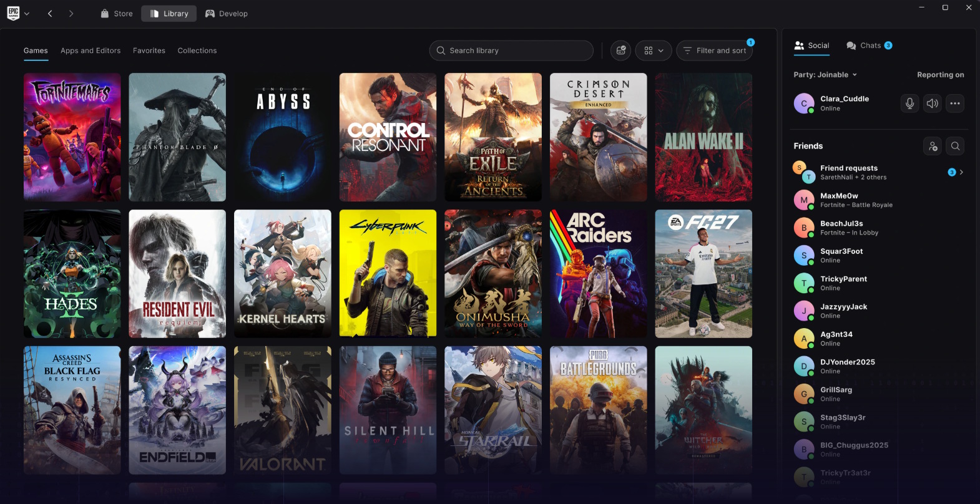980x504 pixels.
Task: Open the Collections tab
Action: click(x=197, y=51)
